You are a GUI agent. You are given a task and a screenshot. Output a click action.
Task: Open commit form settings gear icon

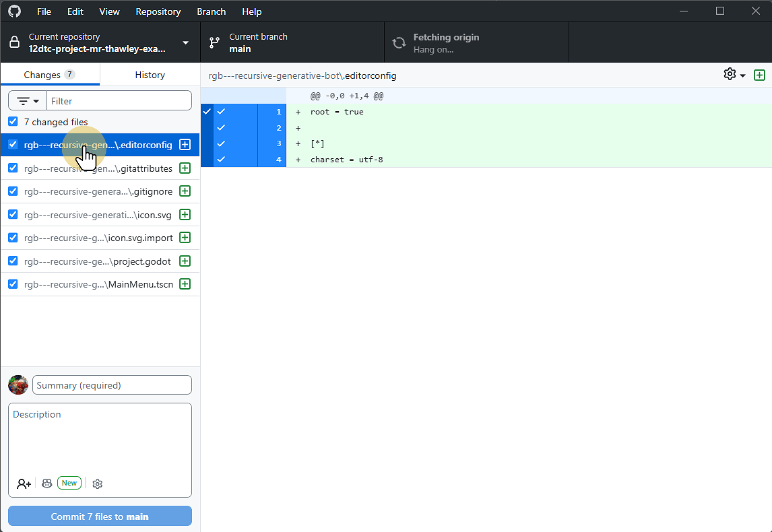pyautogui.click(x=97, y=484)
